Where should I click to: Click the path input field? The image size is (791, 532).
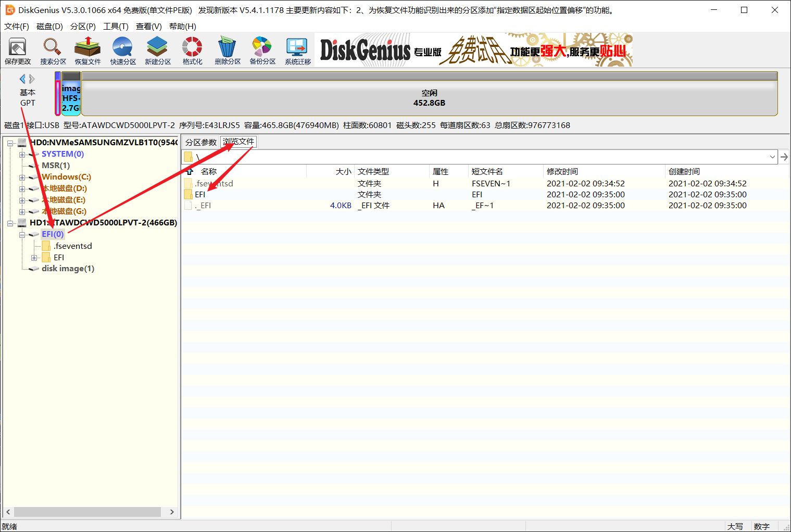tap(479, 157)
